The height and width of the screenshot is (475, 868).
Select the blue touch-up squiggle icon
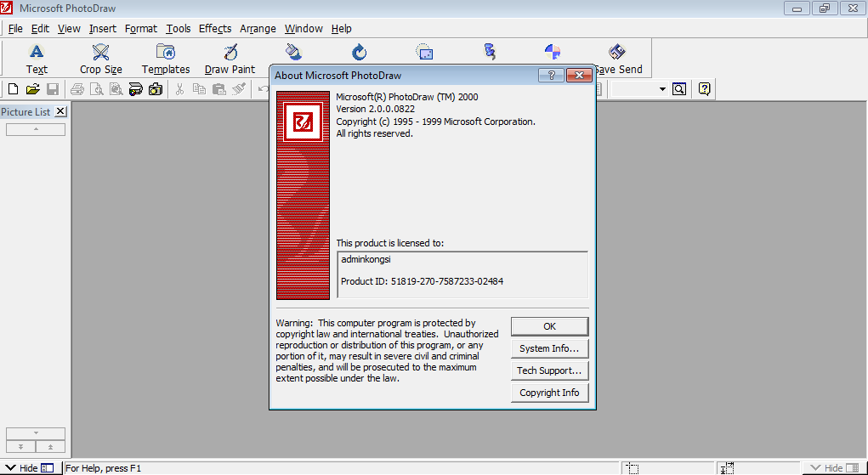pyautogui.click(x=490, y=52)
